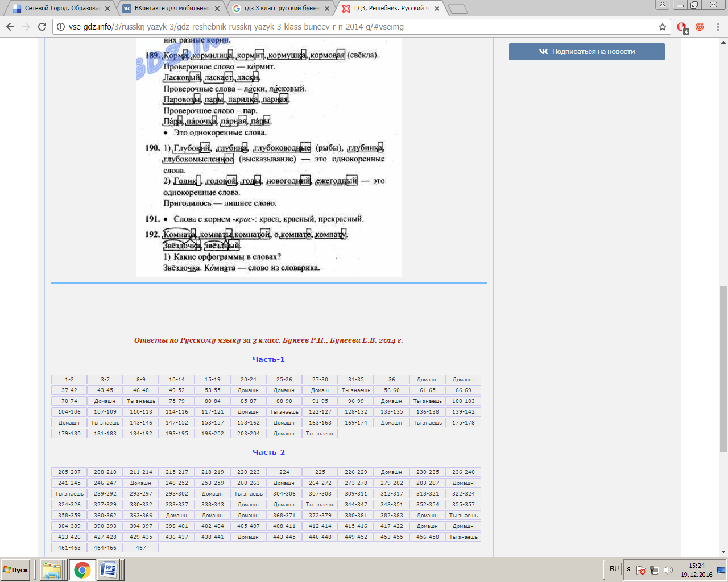Open exercises 355-357 link
This screenshot has width=728, height=582.
(463, 505)
